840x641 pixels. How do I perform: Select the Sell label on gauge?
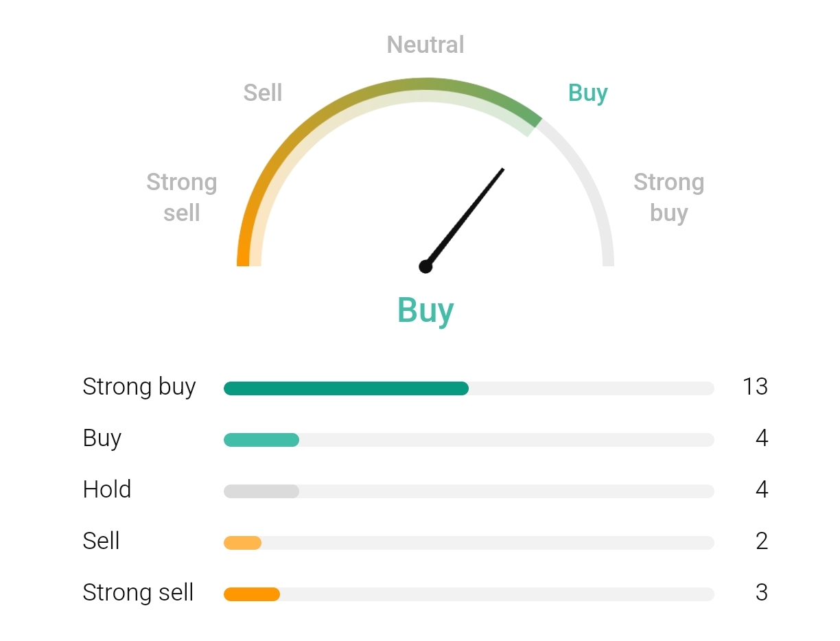coord(263,93)
